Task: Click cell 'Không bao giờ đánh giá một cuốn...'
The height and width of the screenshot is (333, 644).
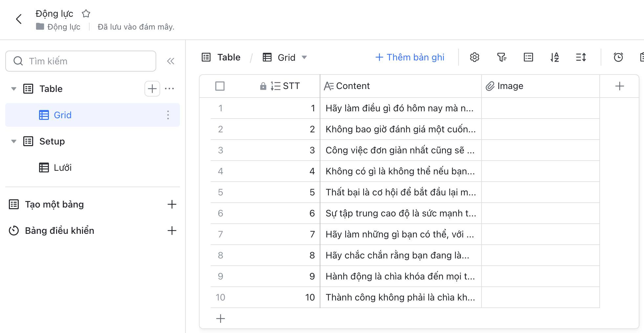Action: 401,129
